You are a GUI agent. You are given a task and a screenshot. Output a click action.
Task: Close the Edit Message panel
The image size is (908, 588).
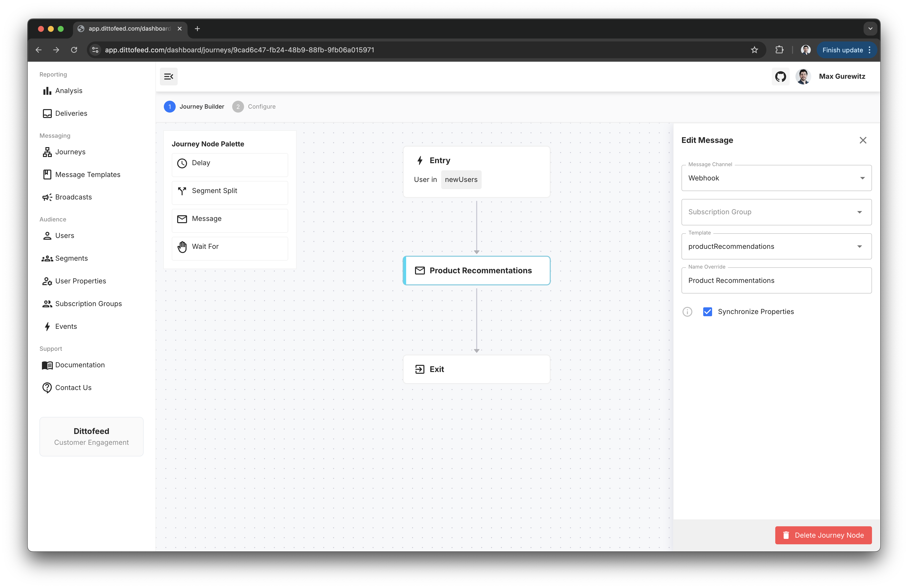click(x=863, y=140)
